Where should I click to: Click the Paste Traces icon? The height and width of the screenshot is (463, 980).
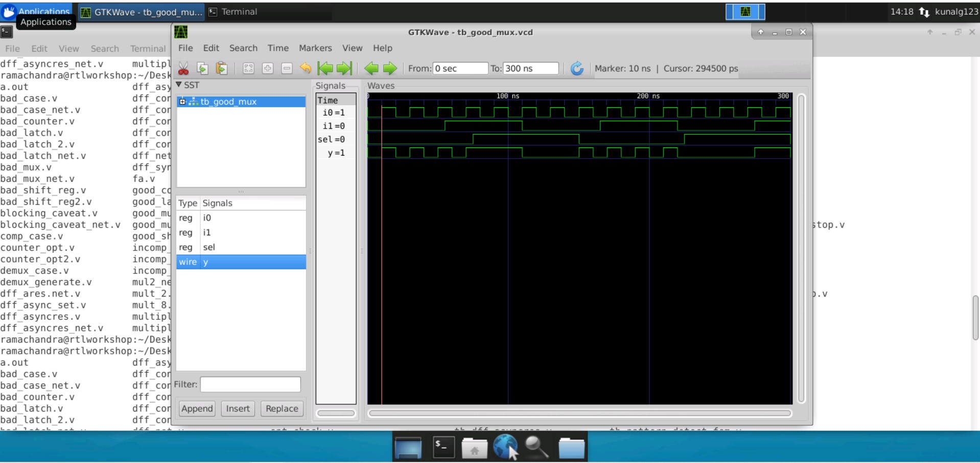pos(221,68)
